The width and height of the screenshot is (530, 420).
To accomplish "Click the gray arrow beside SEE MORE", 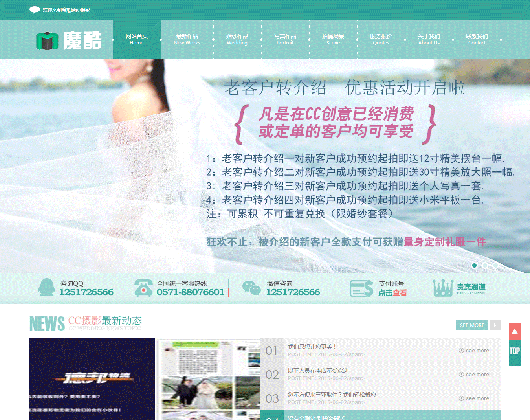I will (495, 325).
